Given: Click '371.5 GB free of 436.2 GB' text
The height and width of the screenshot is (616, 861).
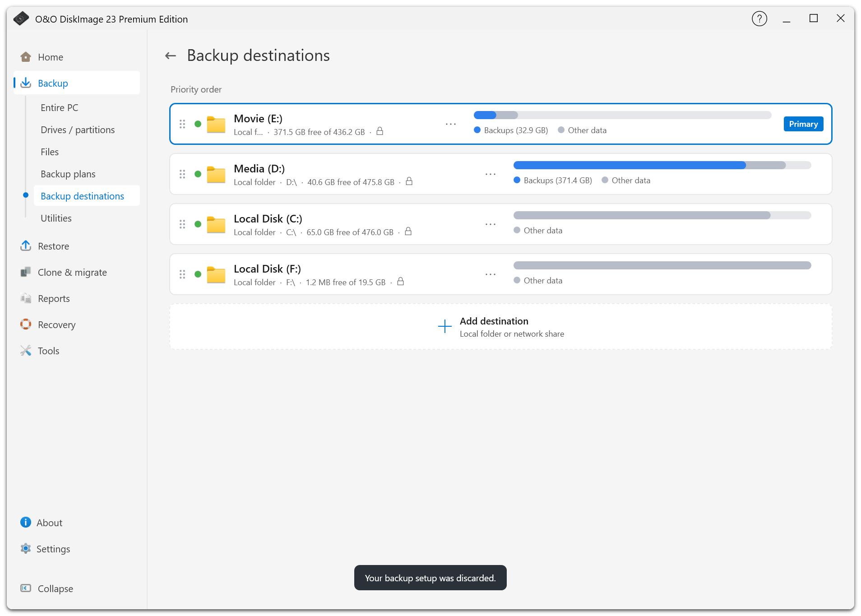Looking at the screenshot, I should pyautogui.click(x=319, y=132).
